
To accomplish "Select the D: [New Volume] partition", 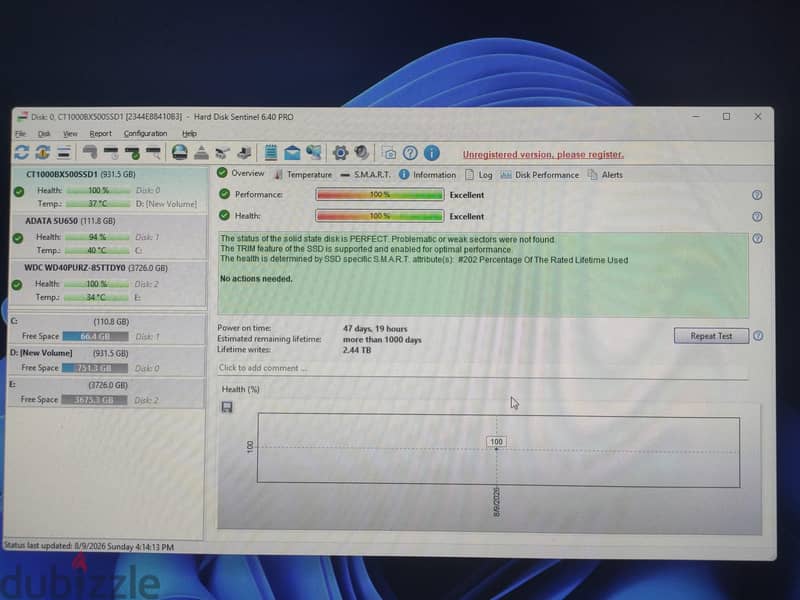I will tap(106, 361).
